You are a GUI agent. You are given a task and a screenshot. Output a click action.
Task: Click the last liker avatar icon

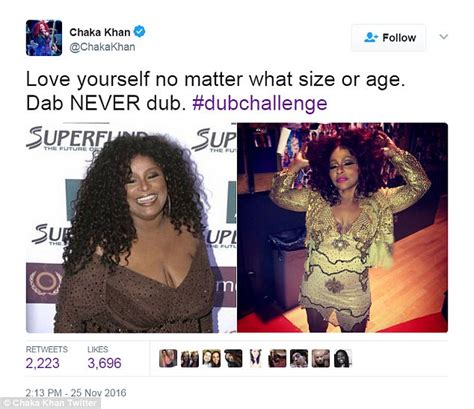(343, 358)
